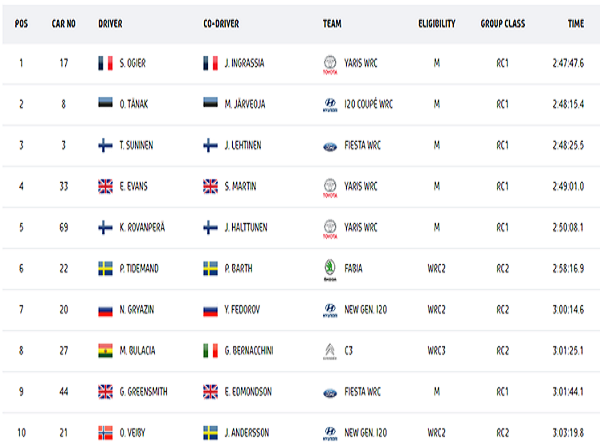600x447 pixels.
Task: Click the Fiesta WRC team in Greensmith's row
Action: (x=362, y=392)
